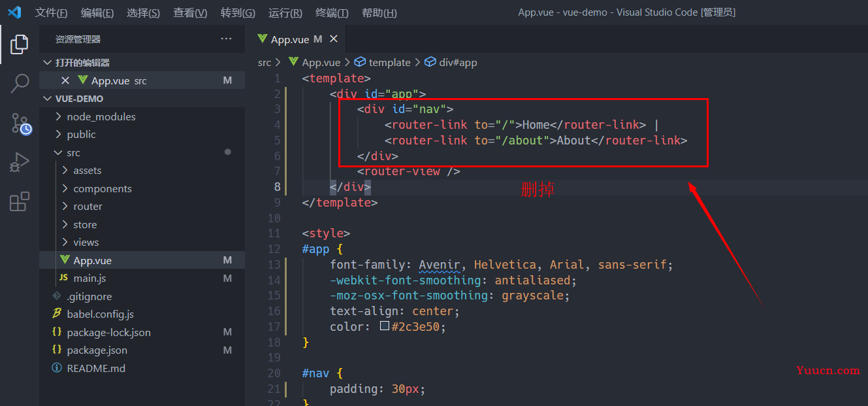Open App.vue in the src tree

142,260
